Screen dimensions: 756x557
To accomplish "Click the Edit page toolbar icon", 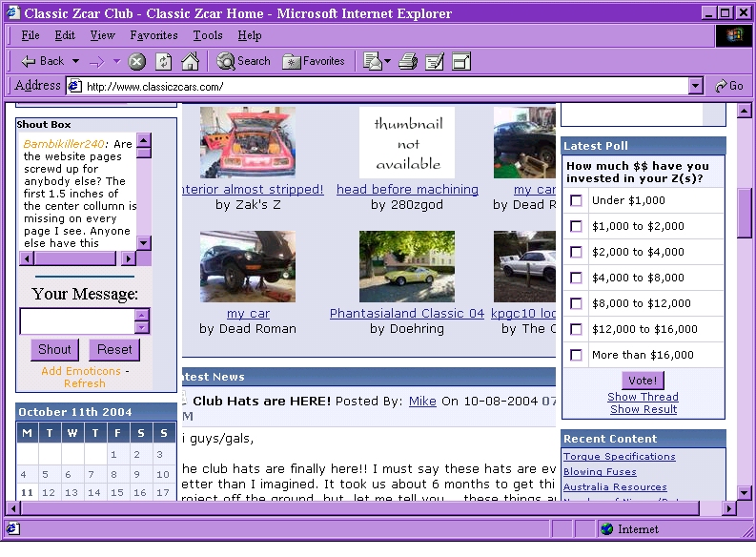I will pyautogui.click(x=435, y=62).
